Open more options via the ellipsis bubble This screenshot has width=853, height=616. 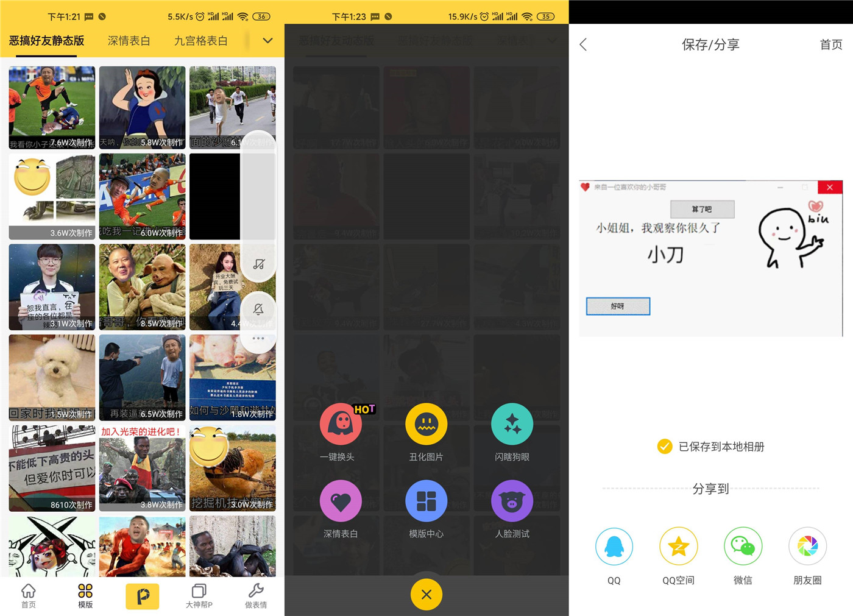point(258,338)
